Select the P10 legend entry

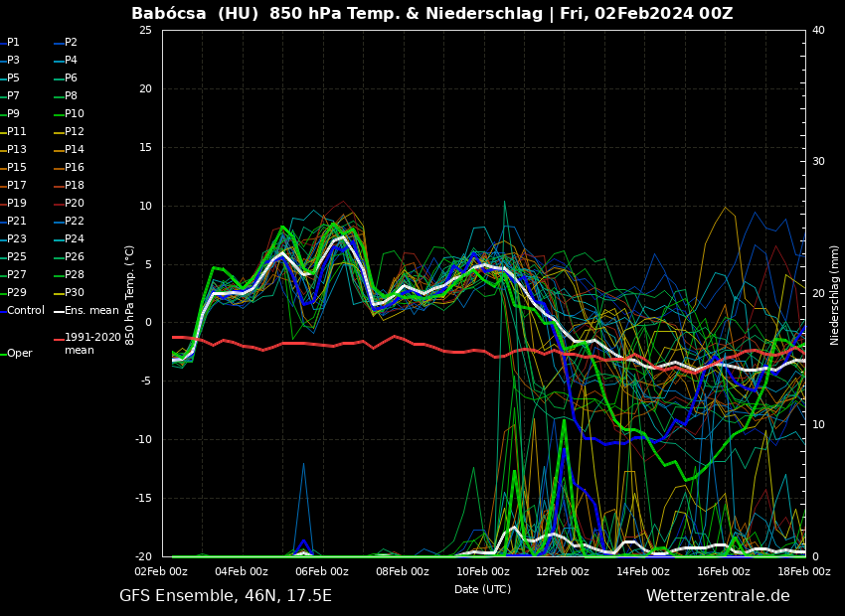point(75,114)
